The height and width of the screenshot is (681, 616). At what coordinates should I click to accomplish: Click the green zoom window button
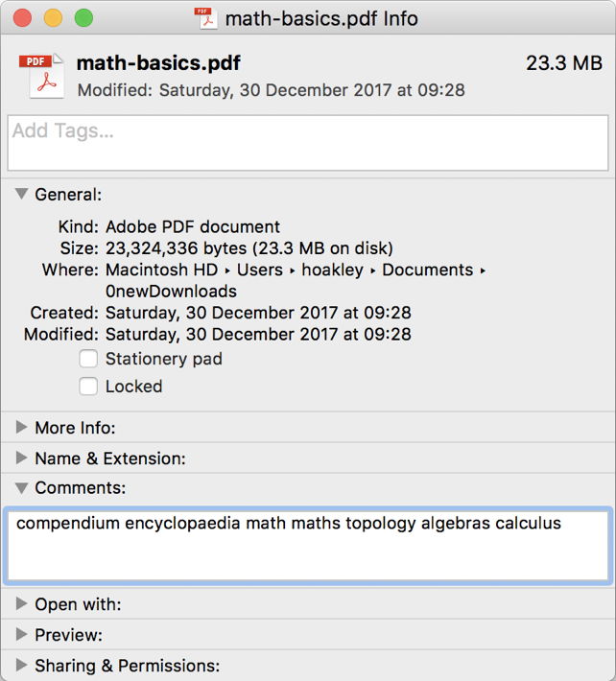(83, 18)
